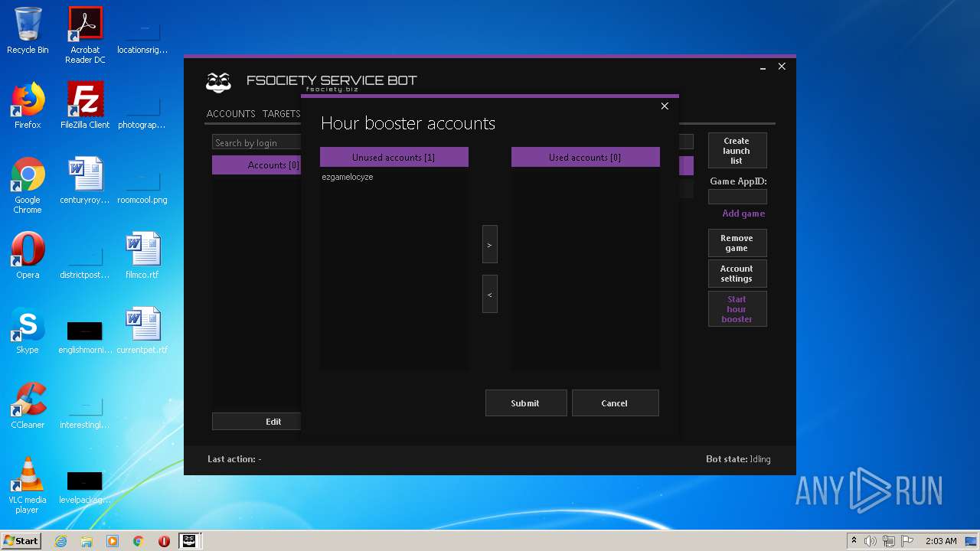
Task: Open the file explorer taskbar icon
Action: pos(87,541)
